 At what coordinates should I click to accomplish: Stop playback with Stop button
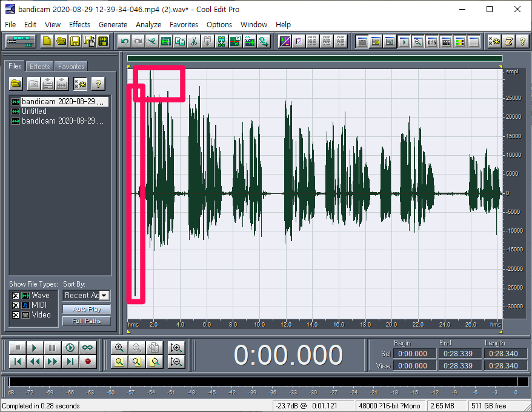18,348
